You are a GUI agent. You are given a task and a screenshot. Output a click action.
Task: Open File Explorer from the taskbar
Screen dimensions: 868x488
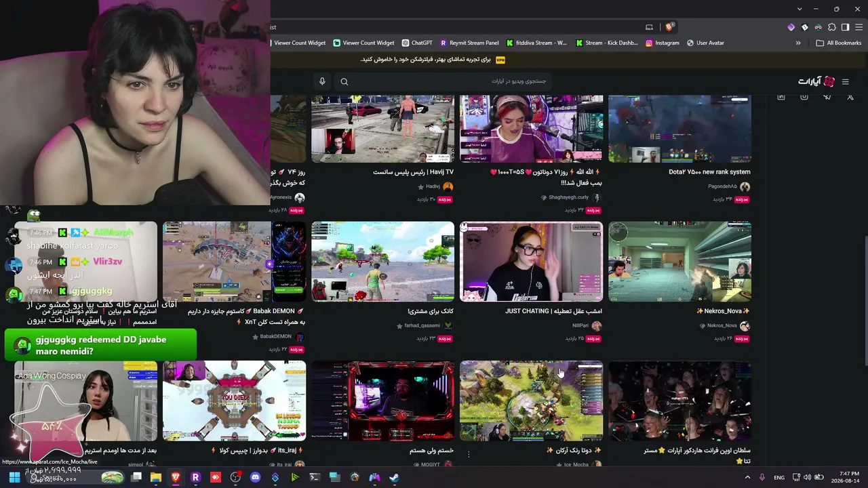click(156, 477)
